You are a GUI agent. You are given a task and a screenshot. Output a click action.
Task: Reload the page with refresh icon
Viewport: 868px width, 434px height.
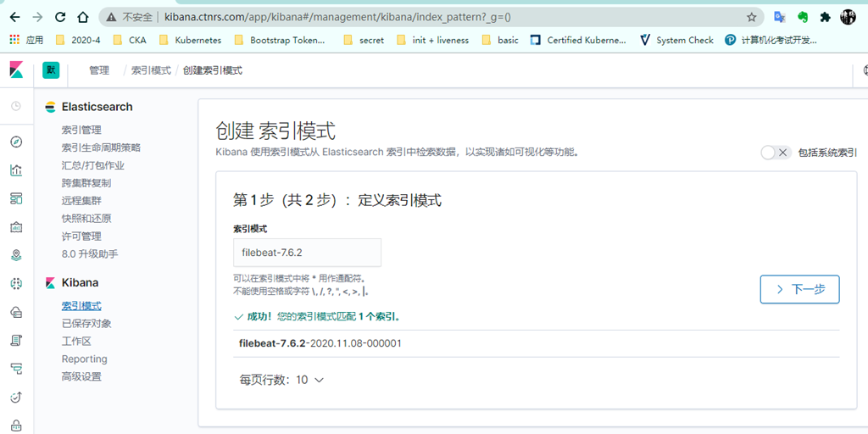pyautogui.click(x=61, y=17)
